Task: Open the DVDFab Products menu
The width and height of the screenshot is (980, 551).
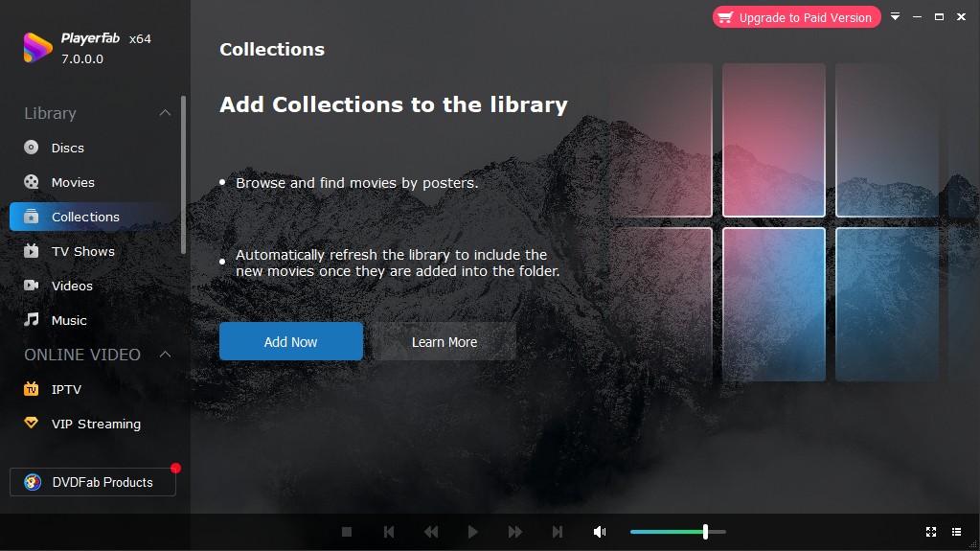Action: click(93, 482)
